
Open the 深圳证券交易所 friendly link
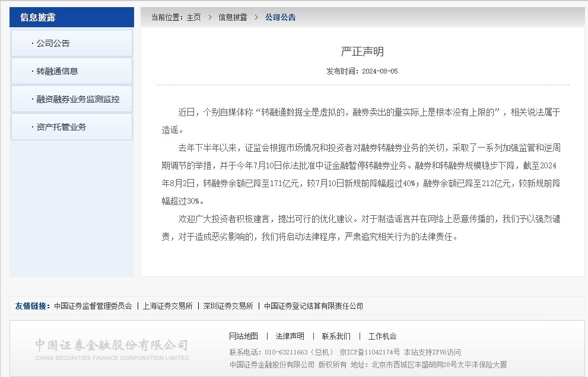click(x=228, y=306)
